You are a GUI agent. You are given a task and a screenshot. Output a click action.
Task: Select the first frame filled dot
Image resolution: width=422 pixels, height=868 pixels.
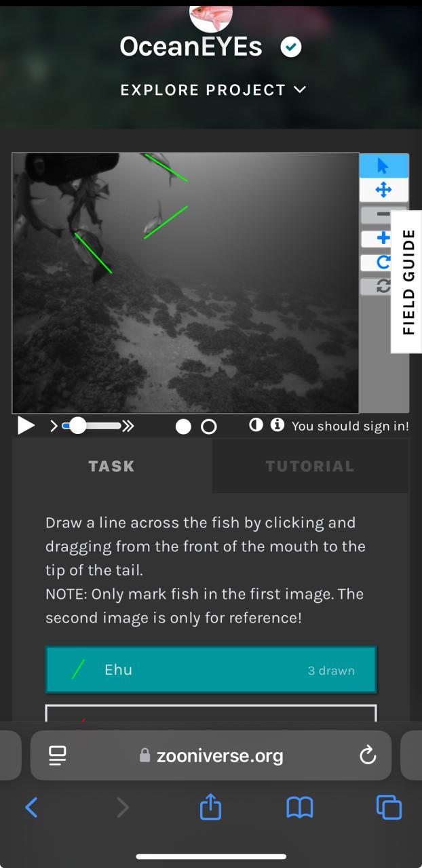click(x=183, y=427)
